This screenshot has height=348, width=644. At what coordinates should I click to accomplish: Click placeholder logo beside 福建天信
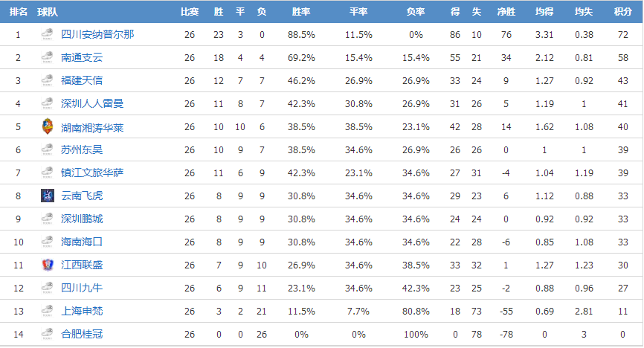[x=48, y=80]
